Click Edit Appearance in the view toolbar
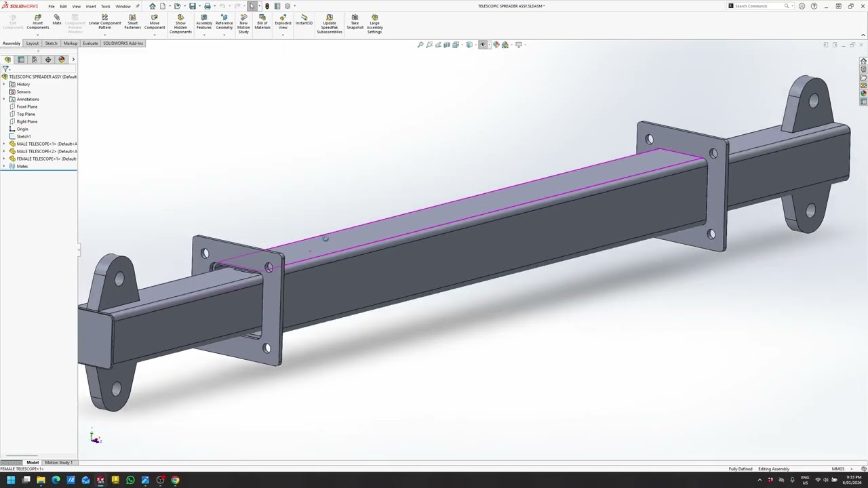 (x=496, y=45)
